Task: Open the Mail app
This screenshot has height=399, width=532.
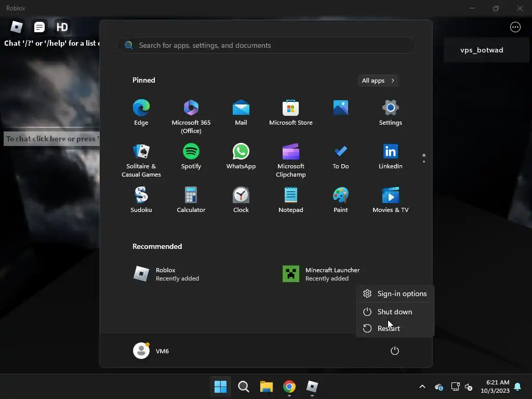Action: 241,113
